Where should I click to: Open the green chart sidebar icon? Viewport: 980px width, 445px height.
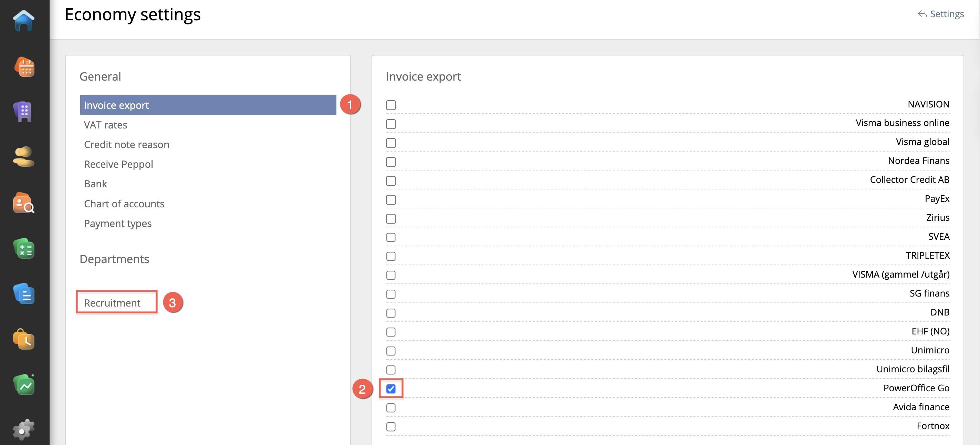(23, 384)
